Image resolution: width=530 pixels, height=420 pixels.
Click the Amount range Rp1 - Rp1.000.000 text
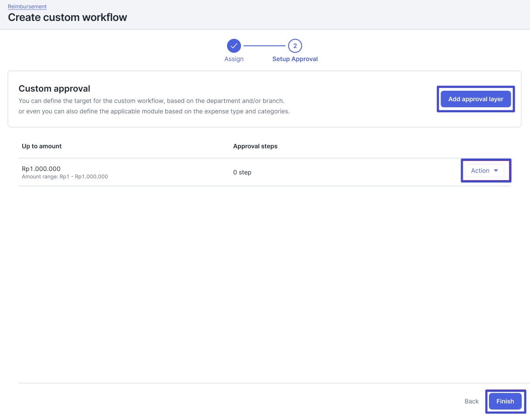pos(65,177)
